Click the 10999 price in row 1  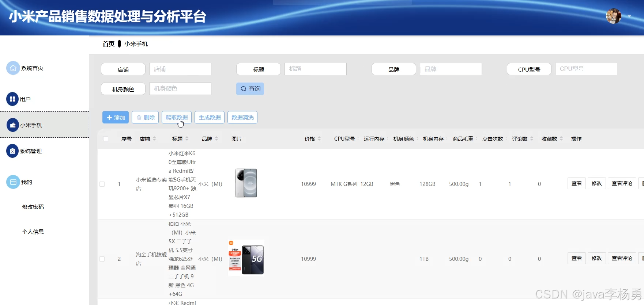coord(308,184)
